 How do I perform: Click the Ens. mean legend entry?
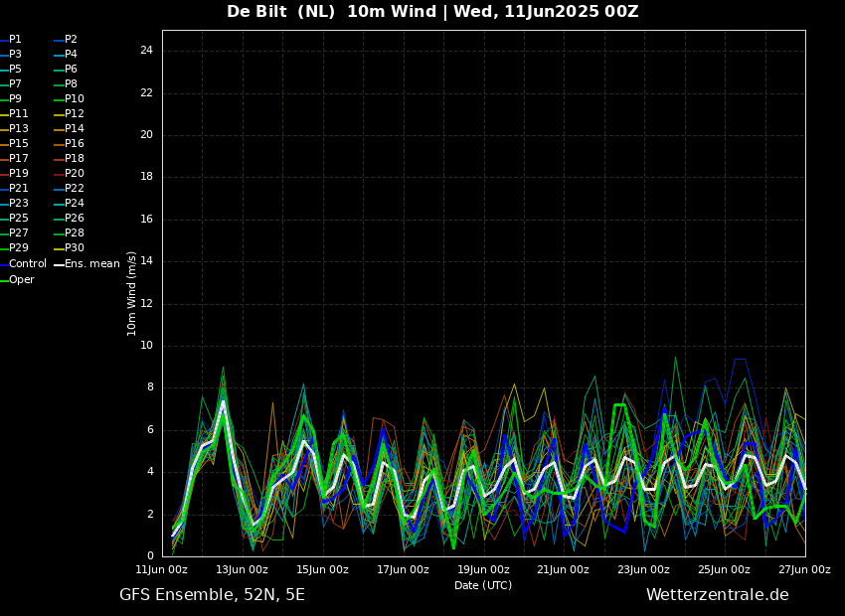tap(91, 264)
